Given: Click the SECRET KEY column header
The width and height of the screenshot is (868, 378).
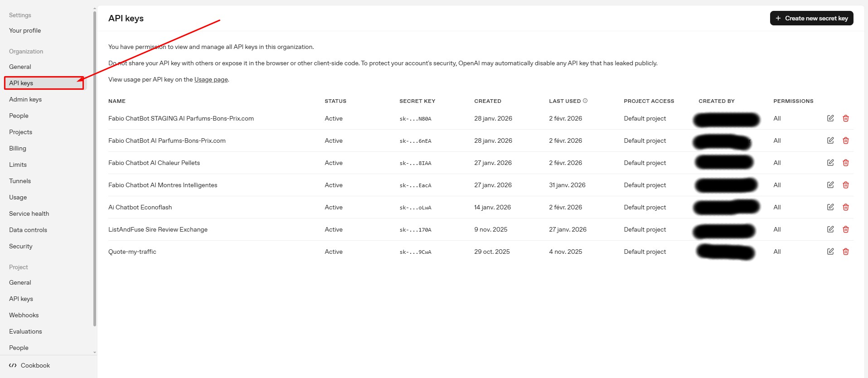Looking at the screenshot, I should 417,101.
